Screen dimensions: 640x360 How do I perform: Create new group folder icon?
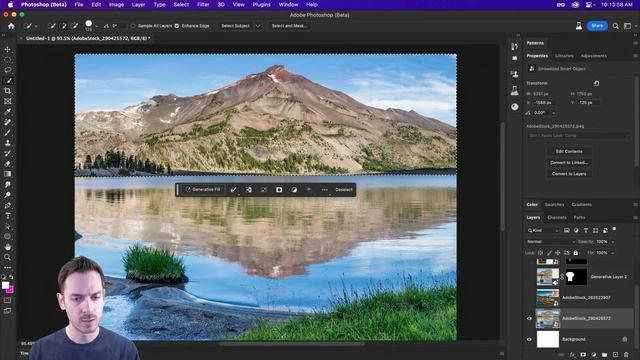point(604,355)
